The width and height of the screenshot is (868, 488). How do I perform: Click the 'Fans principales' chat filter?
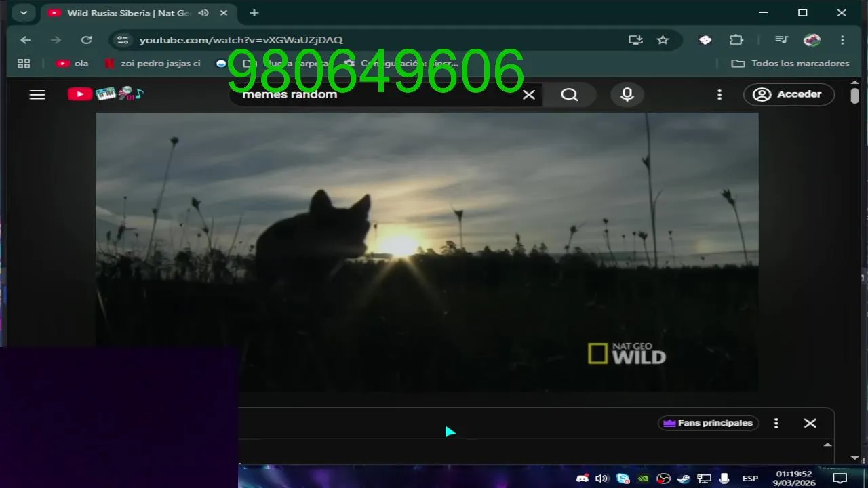click(x=708, y=423)
